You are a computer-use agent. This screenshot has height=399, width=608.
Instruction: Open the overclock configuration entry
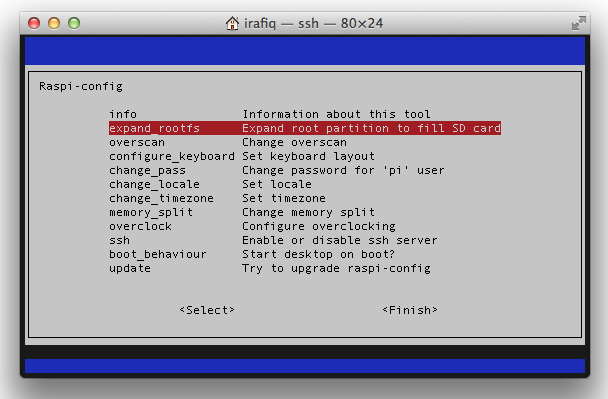pos(140,226)
